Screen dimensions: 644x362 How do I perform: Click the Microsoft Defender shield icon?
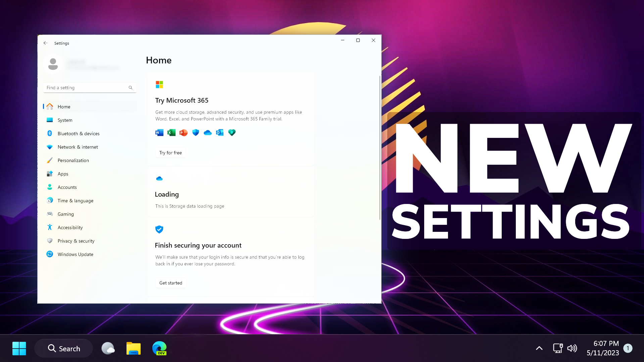(x=195, y=133)
